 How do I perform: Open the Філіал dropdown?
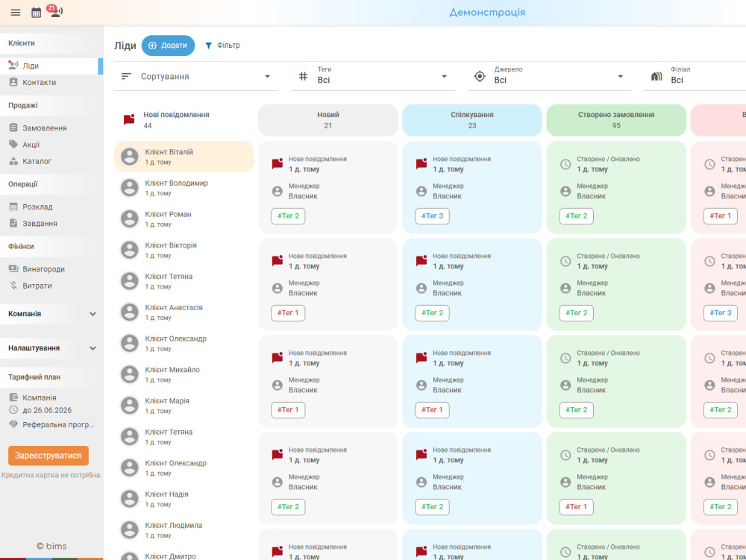695,77
